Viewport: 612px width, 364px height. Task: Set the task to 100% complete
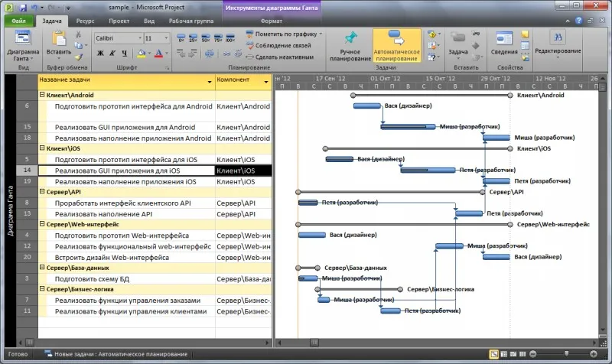point(230,37)
